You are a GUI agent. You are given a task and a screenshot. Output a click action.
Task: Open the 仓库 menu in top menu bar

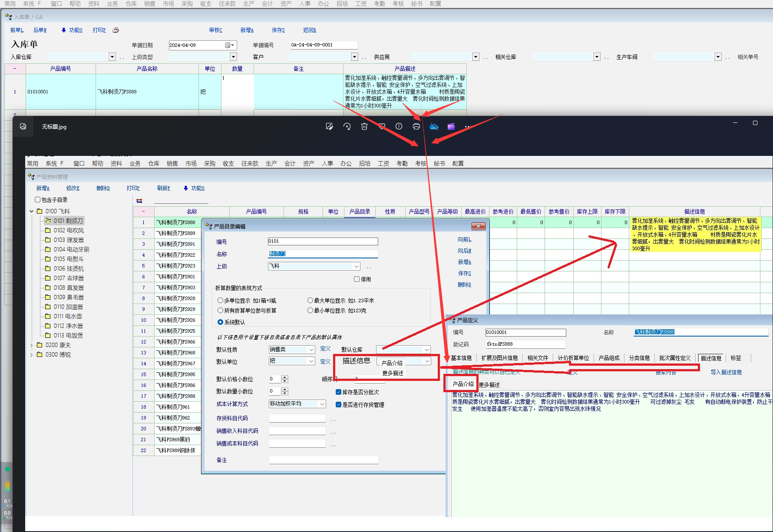[131, 4]
